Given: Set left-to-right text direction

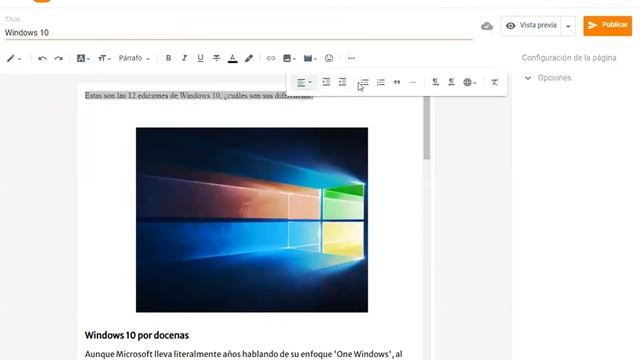Looking at the screenshot, I should coord(435,82).
